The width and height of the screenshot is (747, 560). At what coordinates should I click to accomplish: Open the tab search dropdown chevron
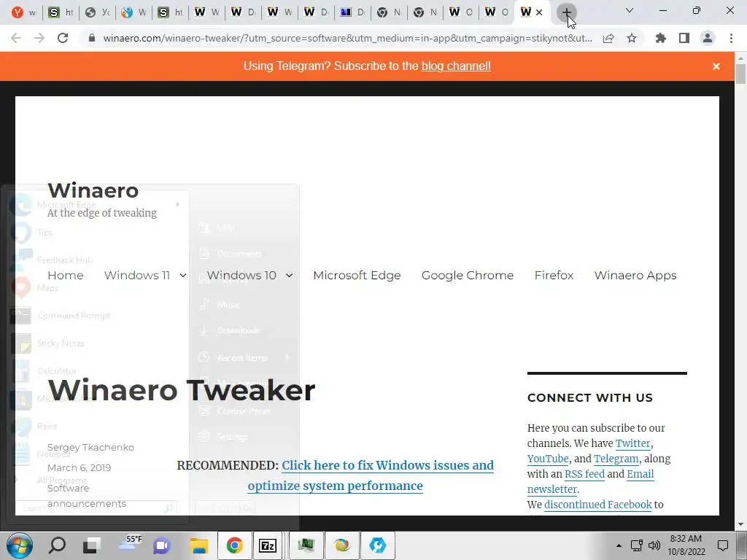[x=630, y=10]
